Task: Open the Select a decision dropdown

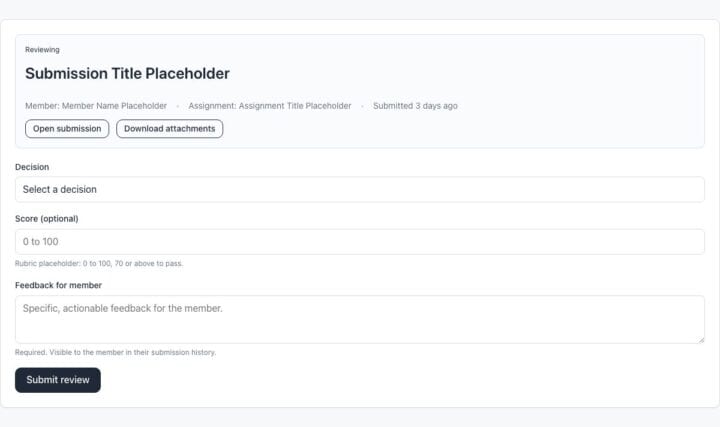Action: 360,189
